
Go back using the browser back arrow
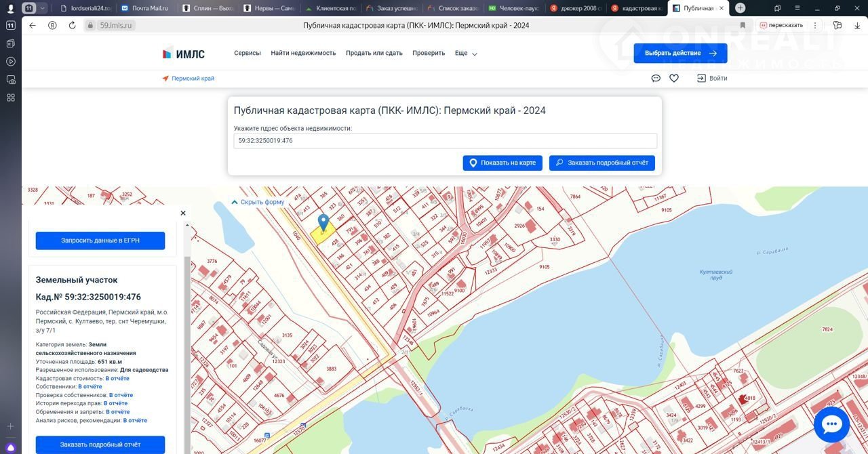(33, 25)
